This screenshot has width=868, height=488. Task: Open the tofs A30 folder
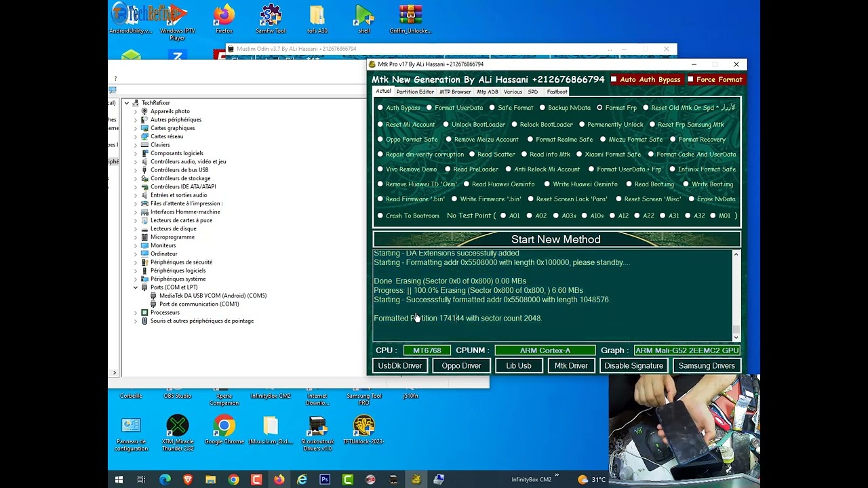coord(317,19)
